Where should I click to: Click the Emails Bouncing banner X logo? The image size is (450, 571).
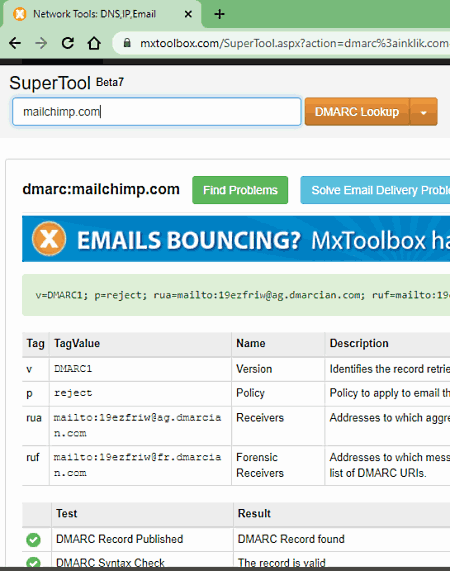click(49, 239)
